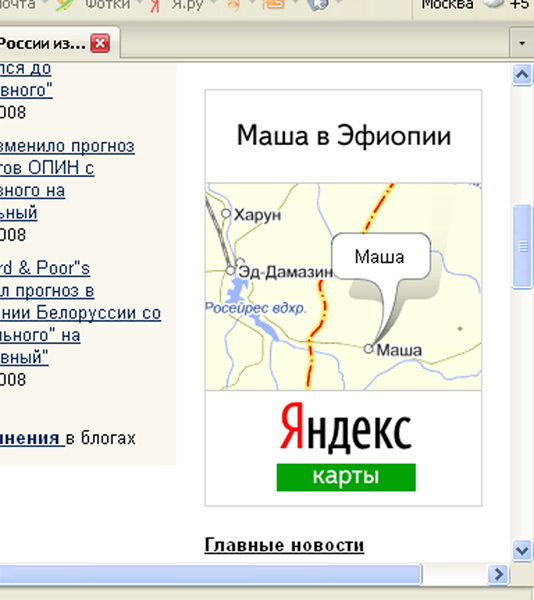This screenshot has width=534, height=600.
Task: Open the news link containing "прогноз" and "ОПИН"
Action: point(67,179)
